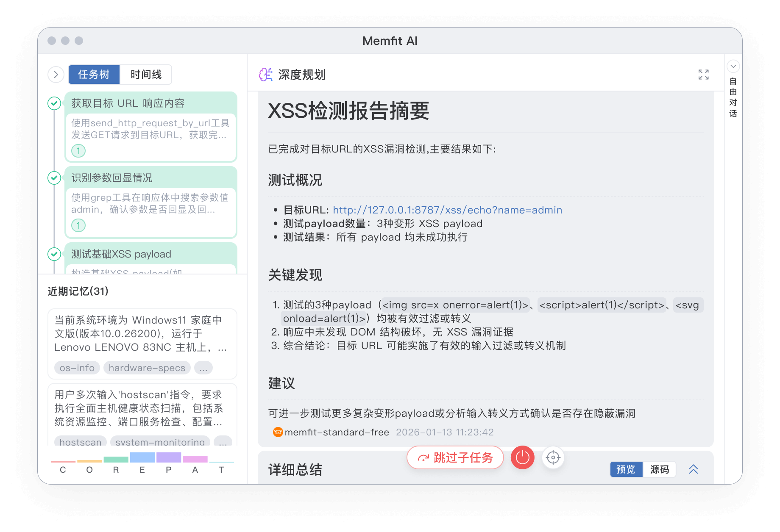Expand the report panel to fullscreen
780x532 pixels.
click(703, 75)
